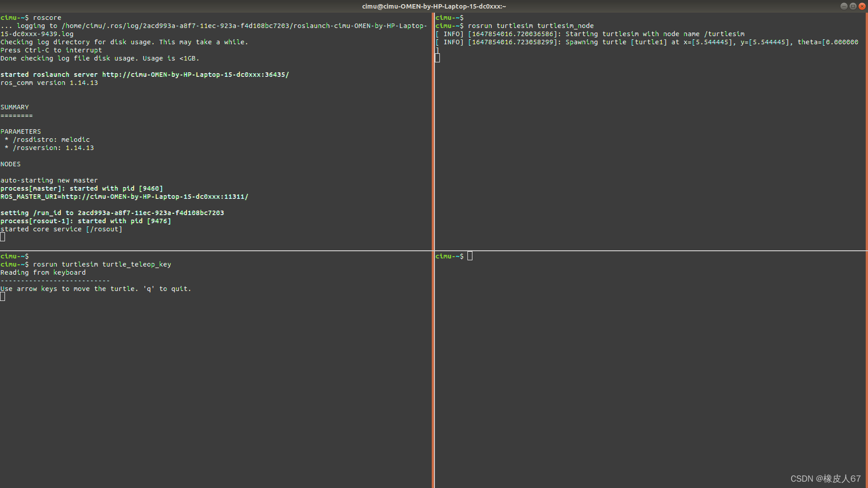Click 'process[master]: started with pid [9460]' line
Screen dimensions: 868x488
81,188
